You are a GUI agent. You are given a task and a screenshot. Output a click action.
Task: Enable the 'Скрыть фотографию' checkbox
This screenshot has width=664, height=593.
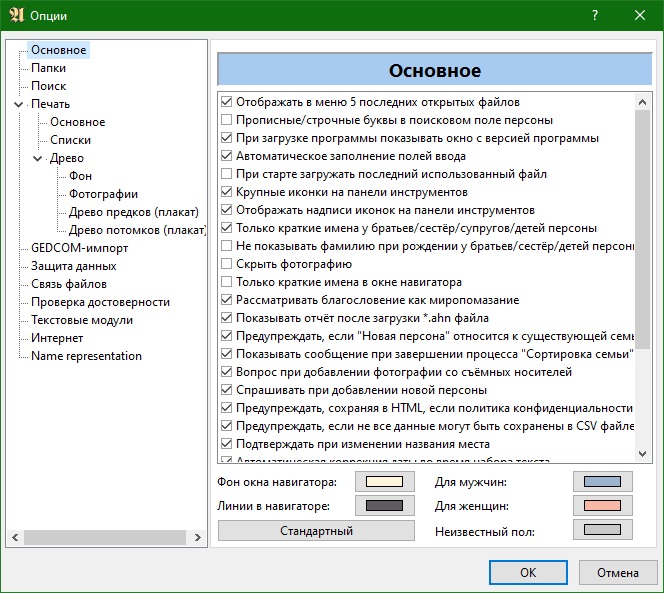[227, 264]
